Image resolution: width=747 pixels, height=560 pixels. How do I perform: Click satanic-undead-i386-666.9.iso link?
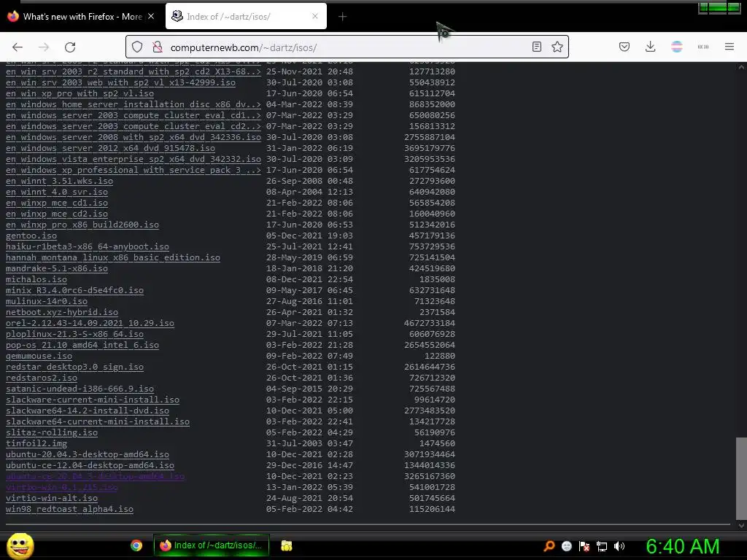tap(80, 389)
